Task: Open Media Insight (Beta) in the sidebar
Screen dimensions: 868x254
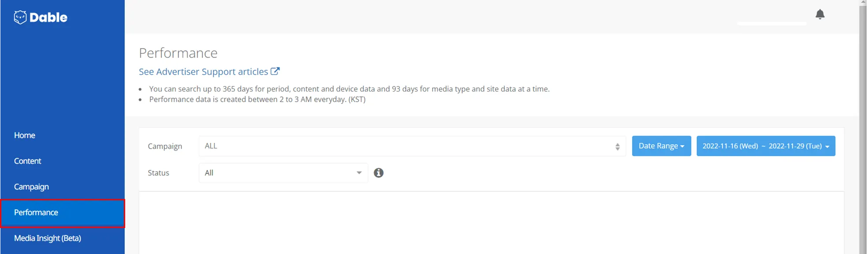Action: coord(48,238)
